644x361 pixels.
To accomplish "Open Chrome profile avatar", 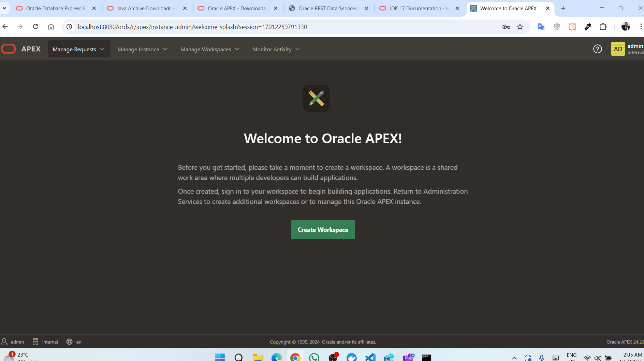I will 626,27.
